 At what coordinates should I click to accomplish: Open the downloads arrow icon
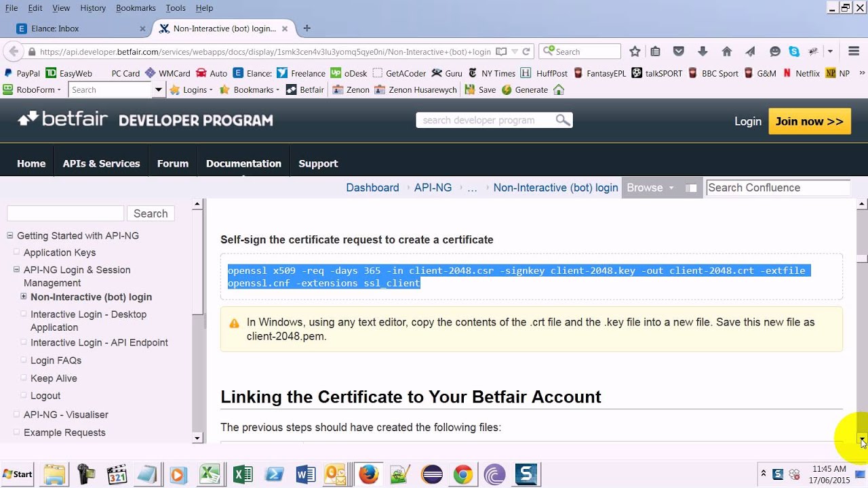pyautogui.click(x=703, y=52)
